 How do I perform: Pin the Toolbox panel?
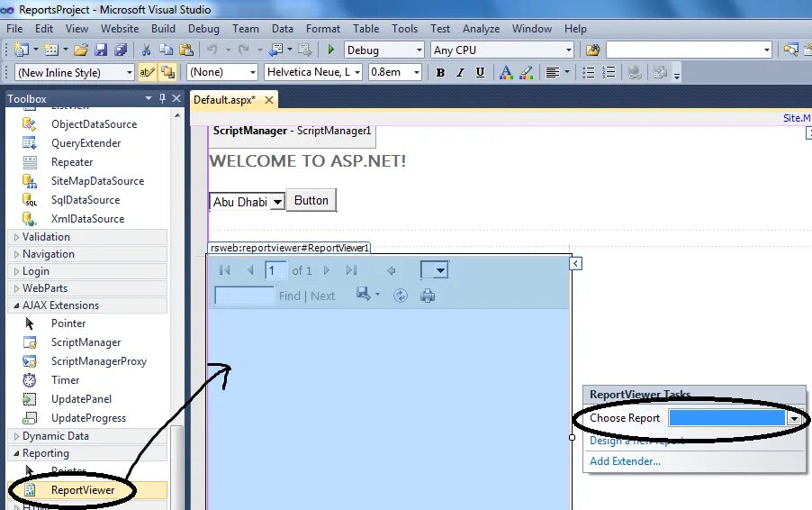click(x=163, y=98)
